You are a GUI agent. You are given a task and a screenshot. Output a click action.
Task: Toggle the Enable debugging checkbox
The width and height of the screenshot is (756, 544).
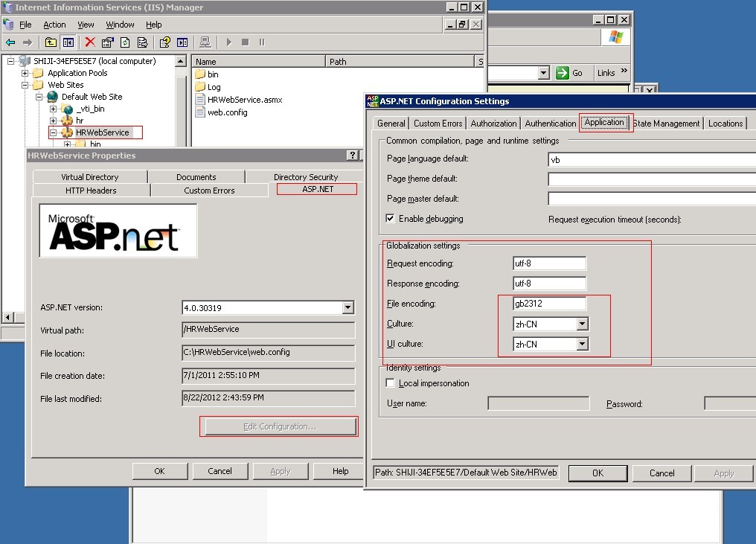coord(390,219)
